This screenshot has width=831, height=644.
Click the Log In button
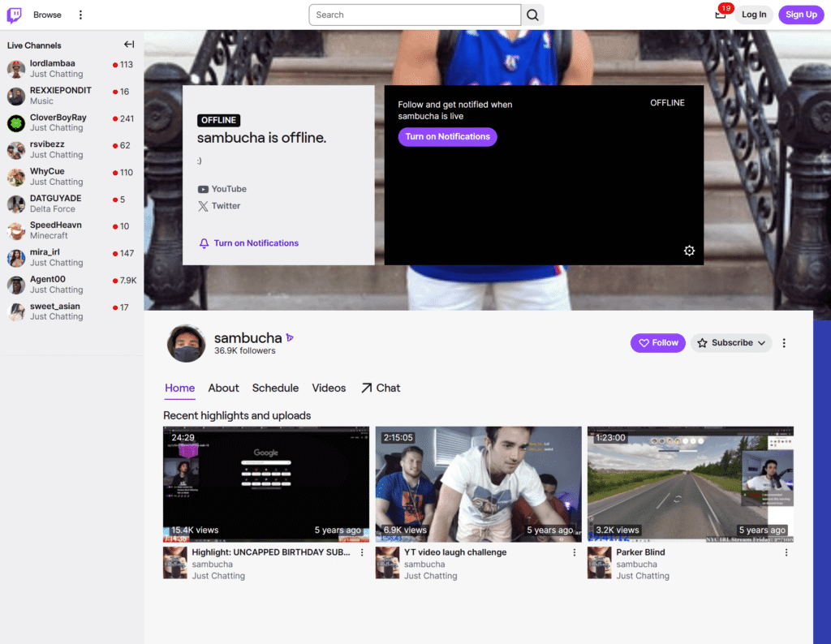754,14
